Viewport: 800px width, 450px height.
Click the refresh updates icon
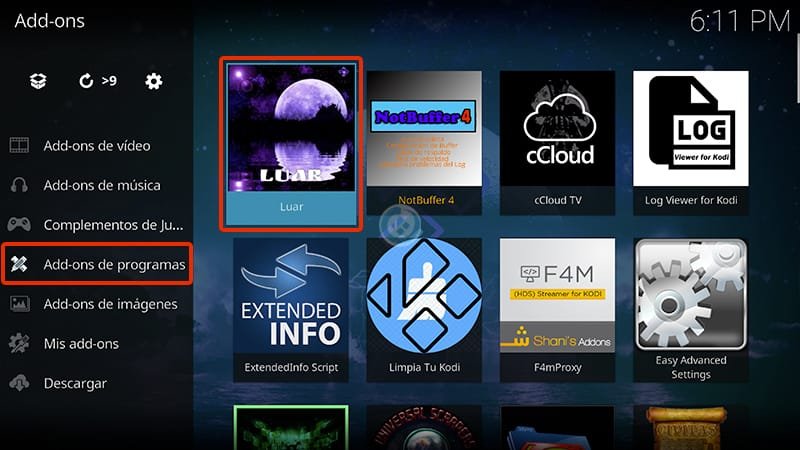[x=86, y=81]
